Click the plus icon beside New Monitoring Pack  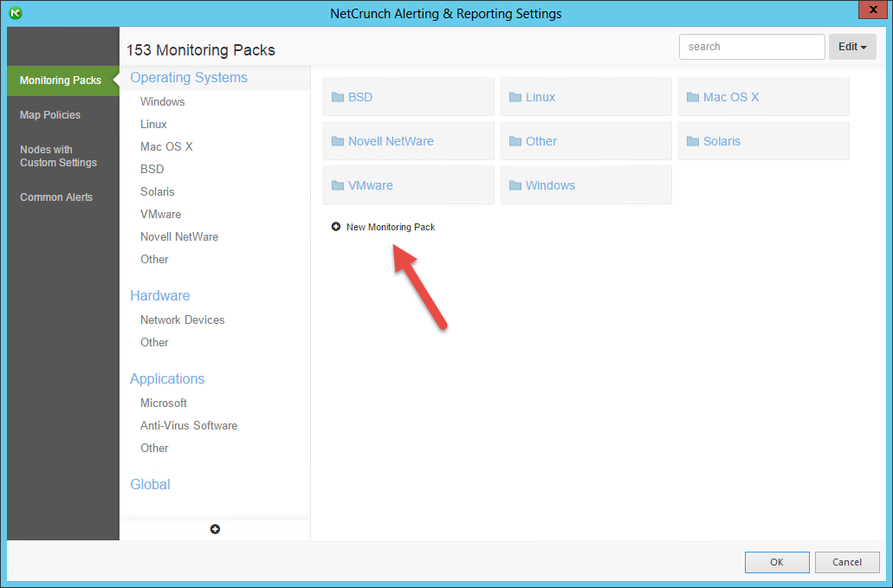[x=336, y=227]
